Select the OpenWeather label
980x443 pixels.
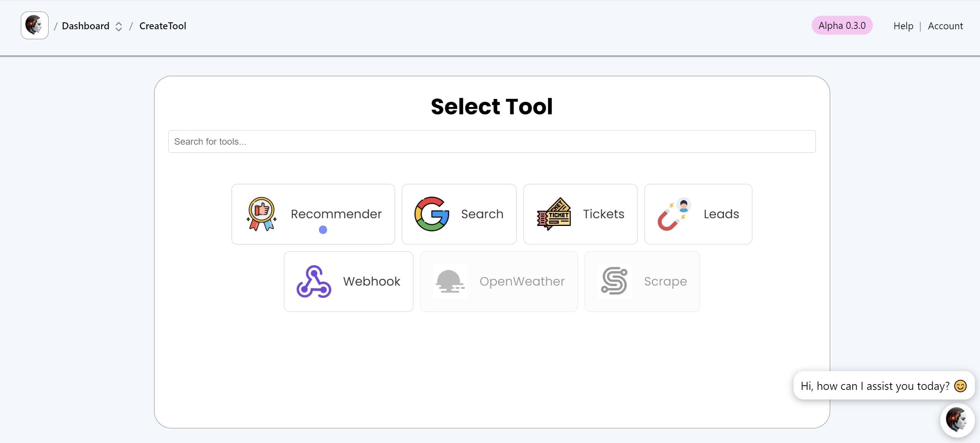pyautogui.click(x=522, y=281)
